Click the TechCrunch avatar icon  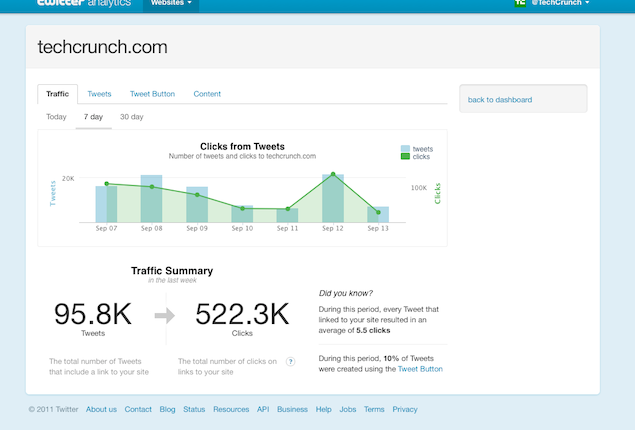point(520,4)
